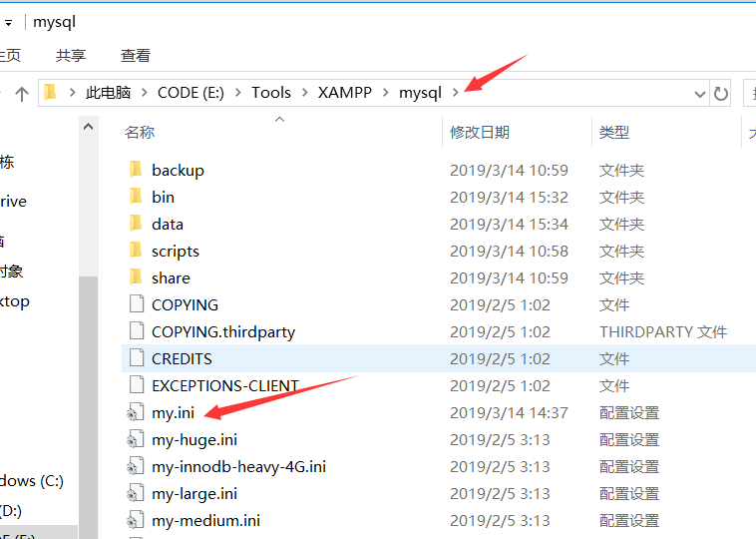Click the mysql breadcrumb segment
This screenshot has width=756, height=539.
tap(420, 92)
